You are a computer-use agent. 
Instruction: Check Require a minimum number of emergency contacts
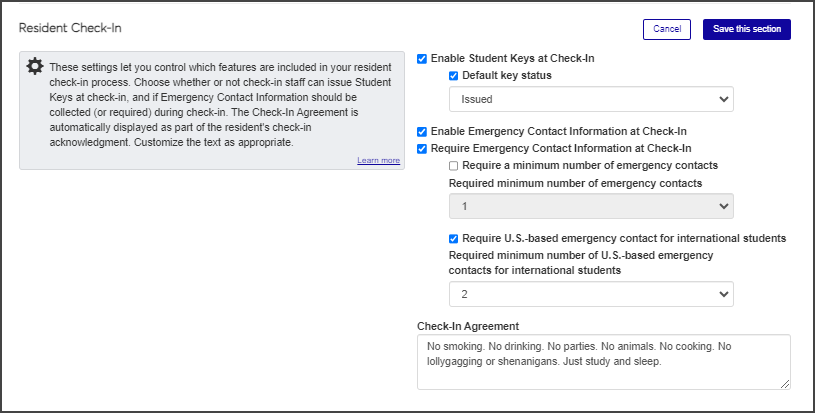(454, 165)
